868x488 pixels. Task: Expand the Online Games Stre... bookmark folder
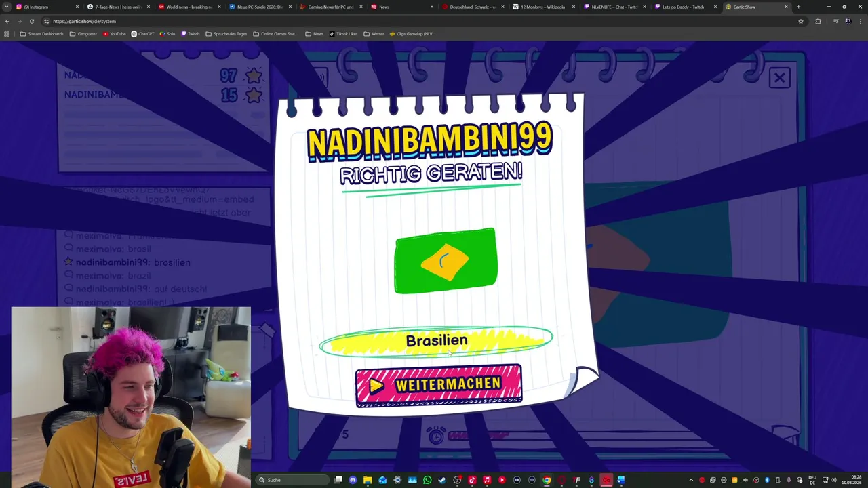(275, 33)
